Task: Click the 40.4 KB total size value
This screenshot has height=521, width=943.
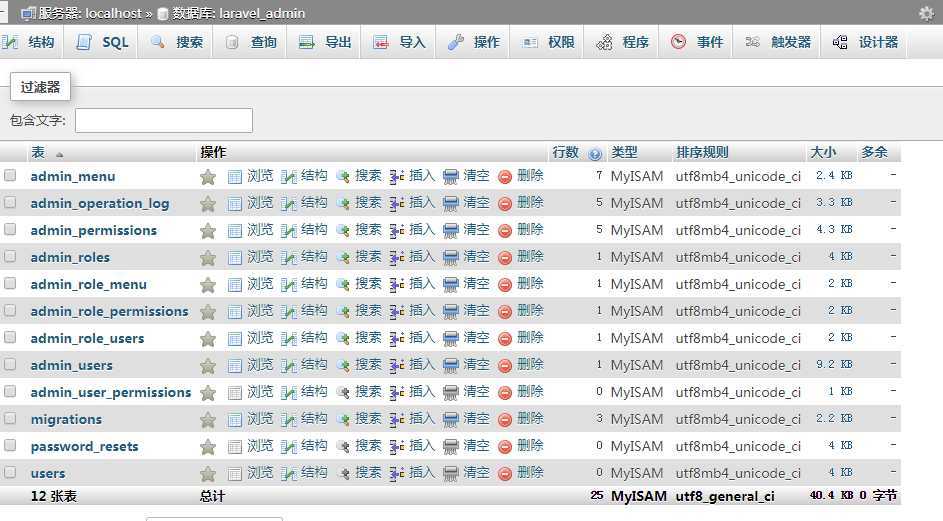Action: [832, 495]
